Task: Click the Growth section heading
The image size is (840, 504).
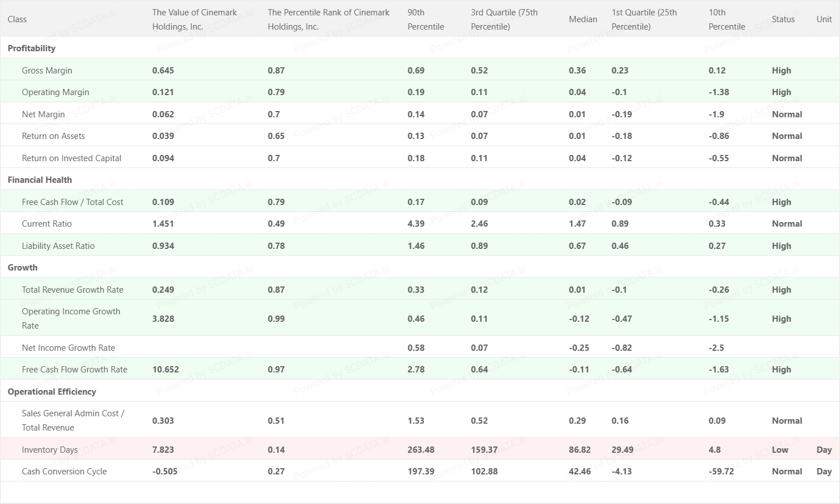Action: click(x=23, y=268)
